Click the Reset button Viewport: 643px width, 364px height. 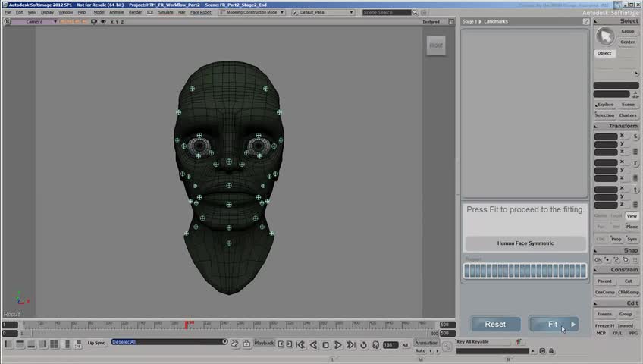[x=495, y=325]
